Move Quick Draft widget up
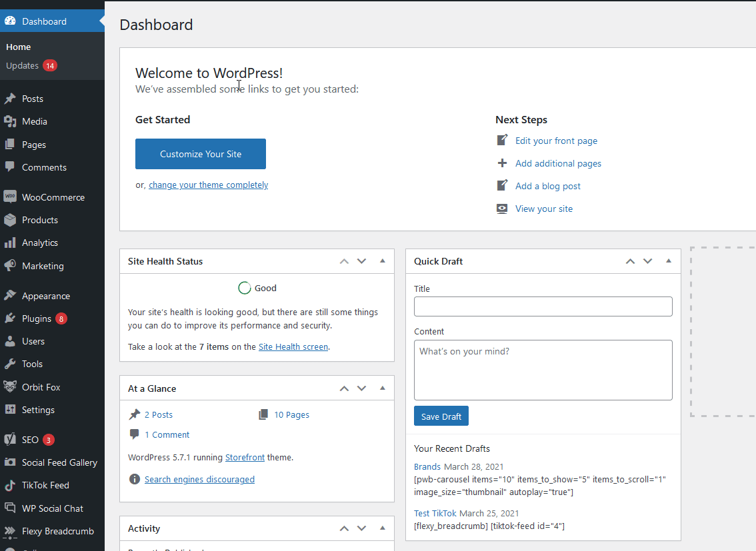This screenshot has height=551, width=756. coord(630,261)
